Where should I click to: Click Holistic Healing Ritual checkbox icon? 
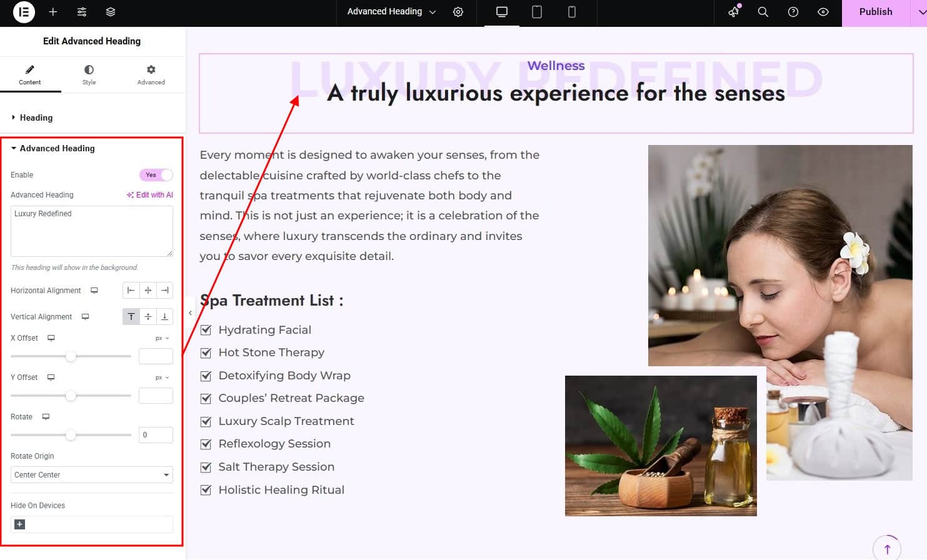pos(206,490)
